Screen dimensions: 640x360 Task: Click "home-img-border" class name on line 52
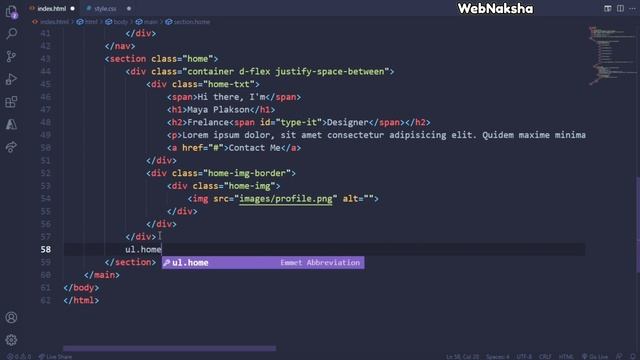[247, 173]
